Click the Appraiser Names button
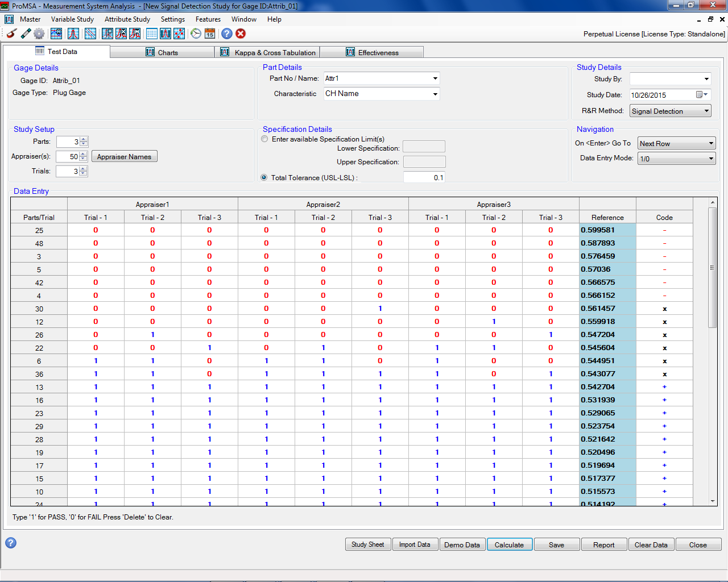 (124, 156)
